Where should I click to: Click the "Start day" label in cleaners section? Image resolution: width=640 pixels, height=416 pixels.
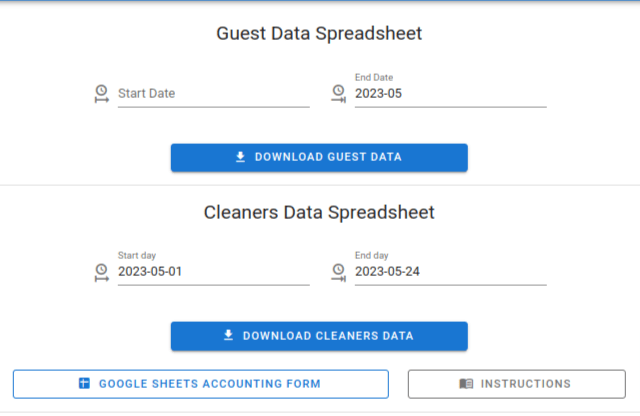pos(137,256)
